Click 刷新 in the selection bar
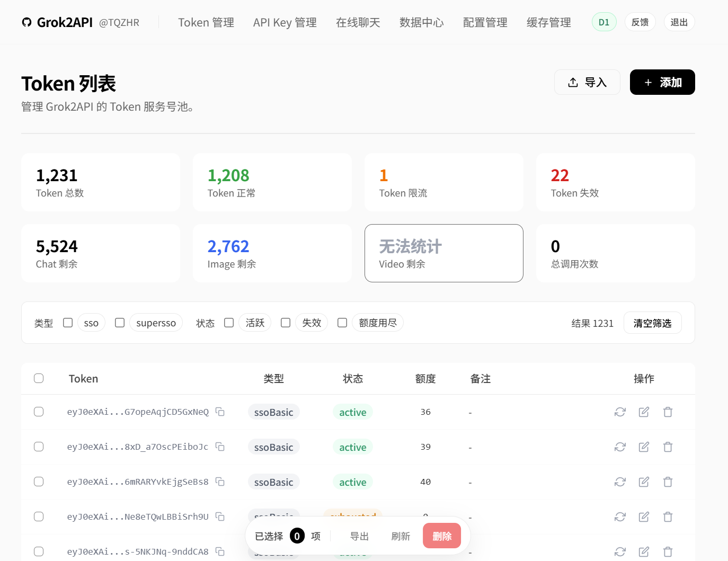Viewport: 728px width, 561px height. (x=401, y=536)
